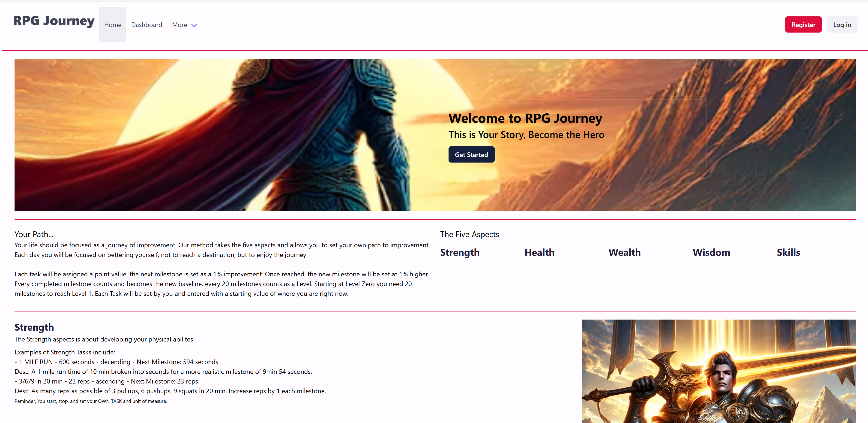Open the Dashboard navigation item
The width and height of the screenshot is (868, 423).
tap(146, 25)
